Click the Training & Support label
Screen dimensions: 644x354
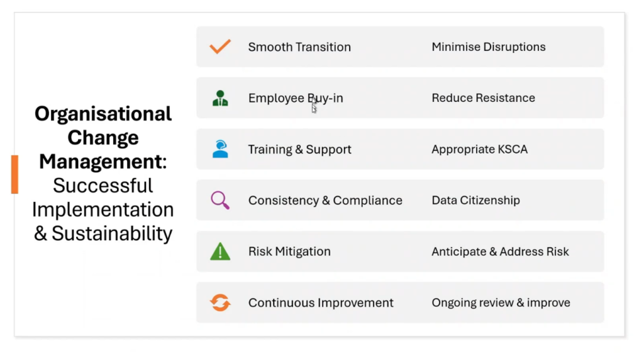point(299,150)
